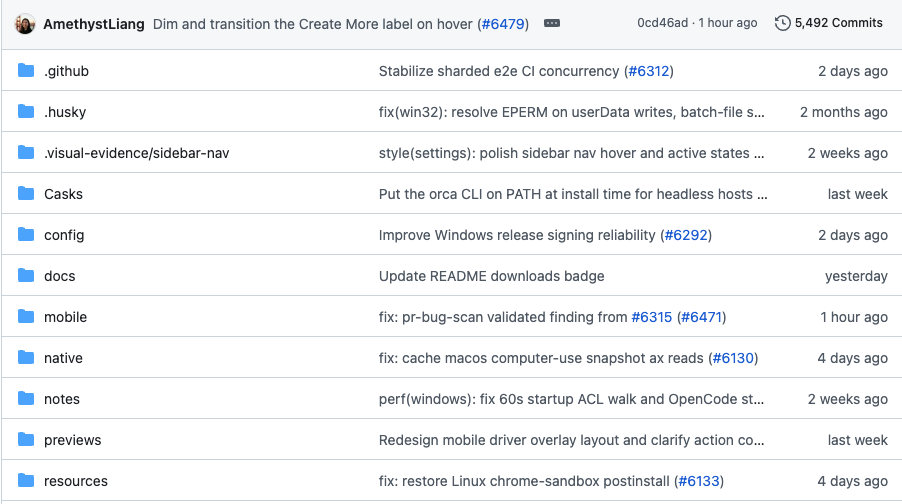Open issue #6315 link in mobile row
The height and width of the screenshot is (504, 902).
(652, 317)
